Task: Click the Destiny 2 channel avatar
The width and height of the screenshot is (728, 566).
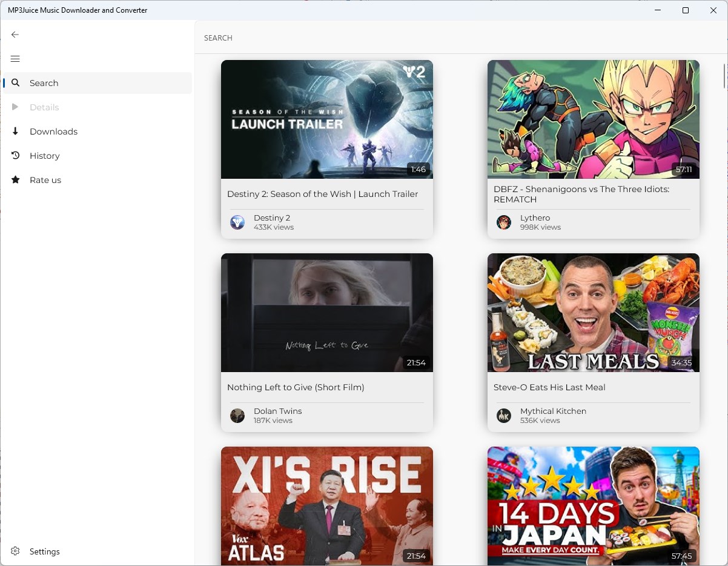Action: [237, 222]
